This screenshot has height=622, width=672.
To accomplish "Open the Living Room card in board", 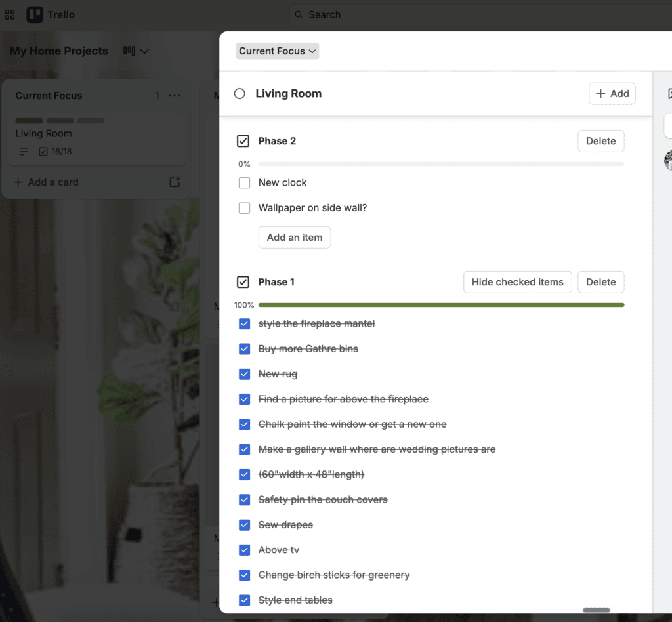I will pos(96,139).
